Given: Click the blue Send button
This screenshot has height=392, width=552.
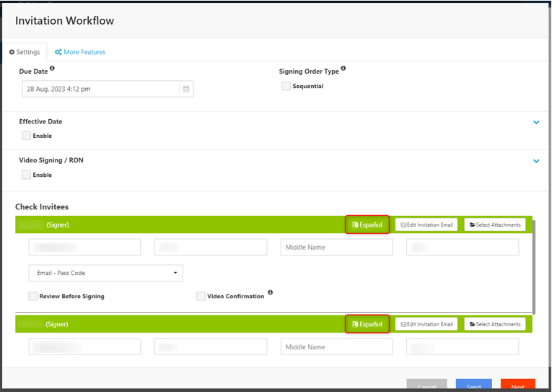Looking at the screenshot, I should click(x=473, y=386).
